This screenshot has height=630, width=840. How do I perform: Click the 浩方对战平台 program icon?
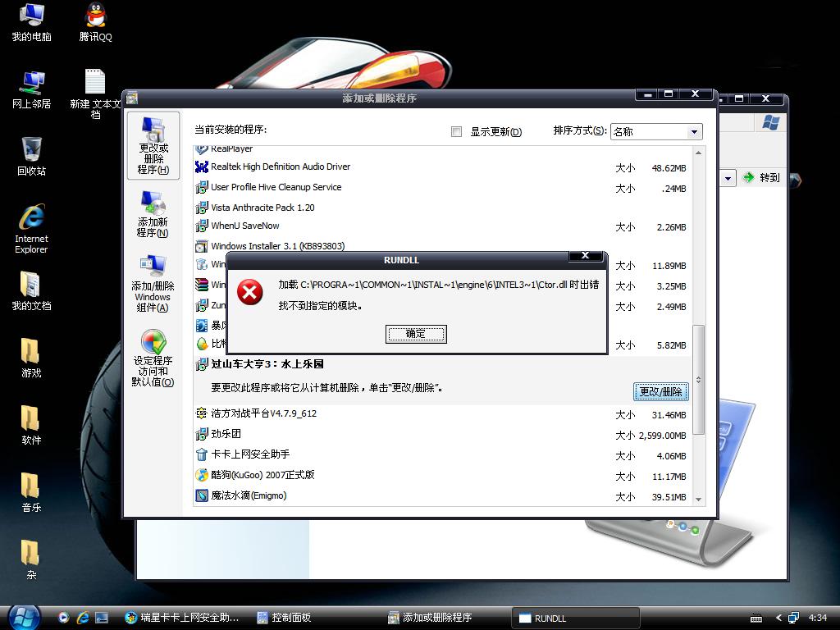pyautogui.click(x=202, y=413)
